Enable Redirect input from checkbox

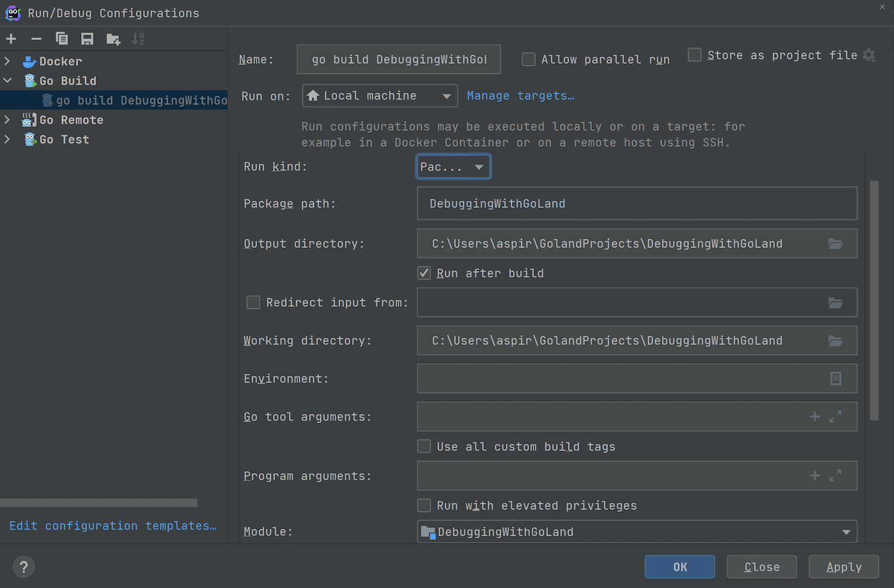pyautogui.click(x=253, y=303)
